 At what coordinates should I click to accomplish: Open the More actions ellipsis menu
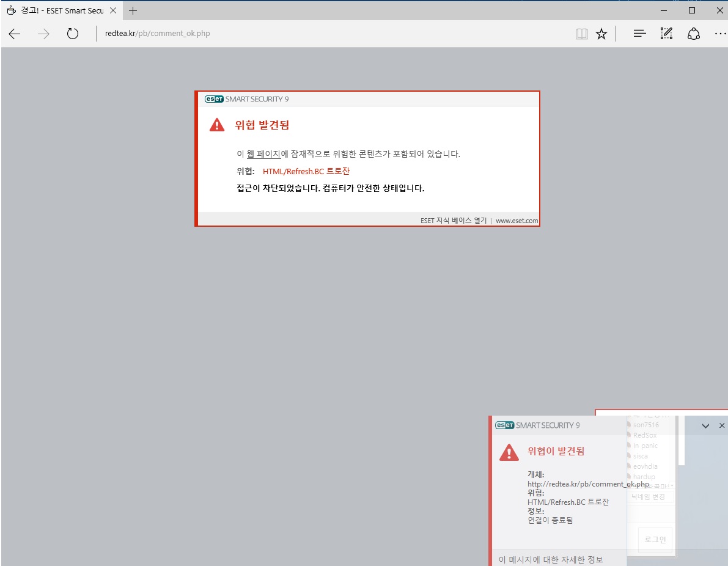click(x=720, y=34)
